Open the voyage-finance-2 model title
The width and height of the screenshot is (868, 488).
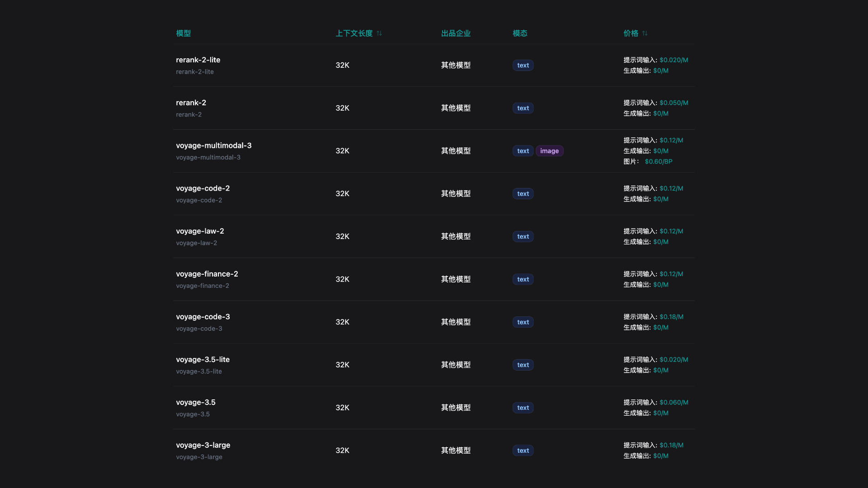(x=207, y=274)
